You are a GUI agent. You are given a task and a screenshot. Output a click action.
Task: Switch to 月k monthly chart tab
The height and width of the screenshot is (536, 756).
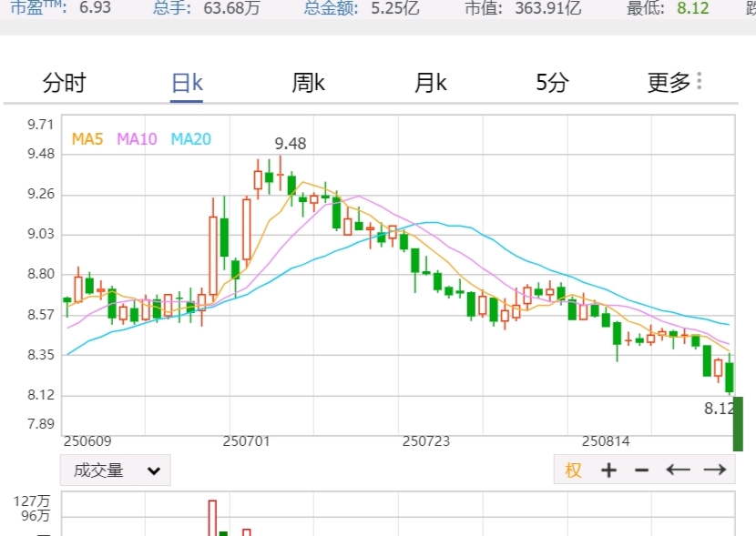point(431,82)
